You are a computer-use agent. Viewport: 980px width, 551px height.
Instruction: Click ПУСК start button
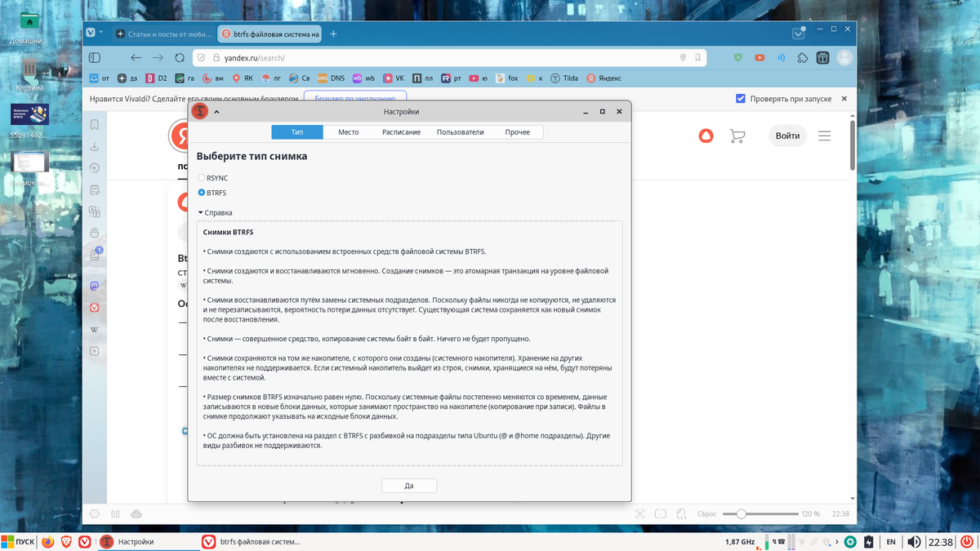18,541
